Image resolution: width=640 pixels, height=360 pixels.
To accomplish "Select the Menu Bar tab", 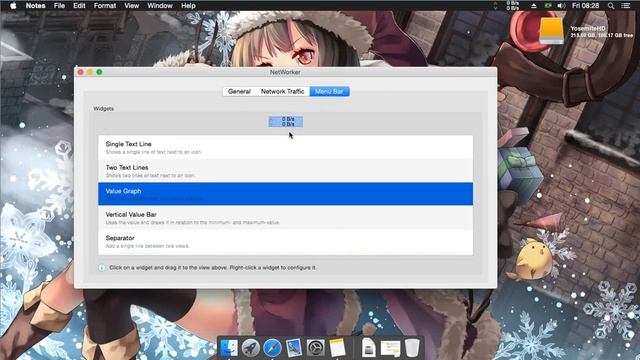I will pos(329,91).
